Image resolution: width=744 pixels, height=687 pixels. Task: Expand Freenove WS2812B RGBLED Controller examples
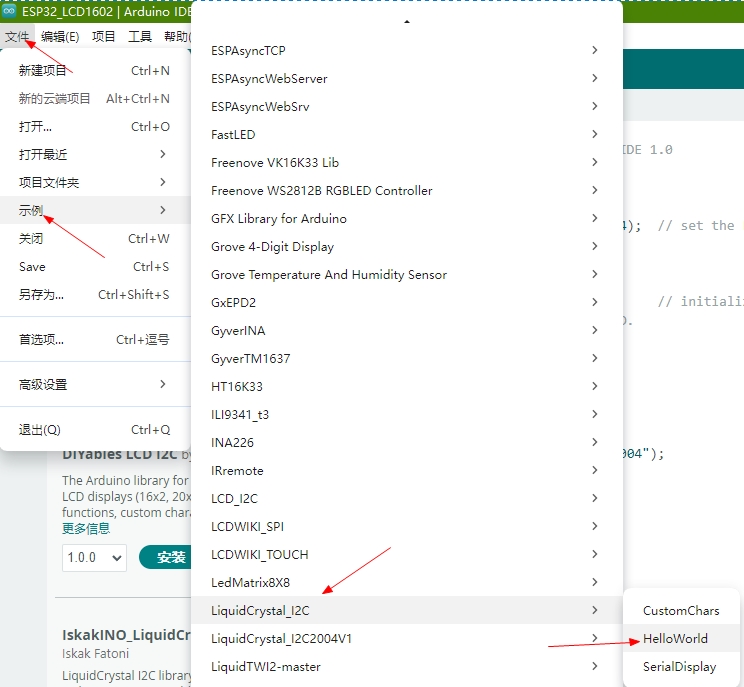pyautogui.click(x=407, y=191)
